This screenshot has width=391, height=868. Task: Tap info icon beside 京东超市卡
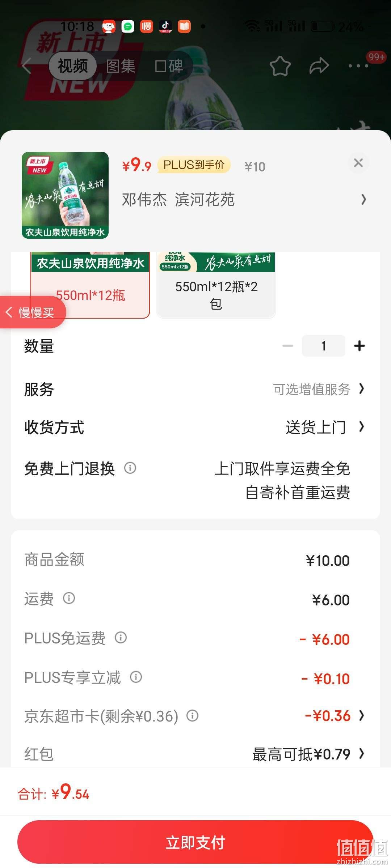click(x=192, y=715)
